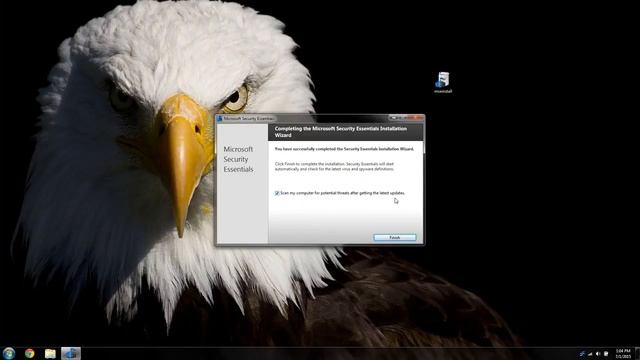This screenshot has width=640, height=360.
Task: Uncheck Scan my computer for potential threats
Action: 277,193
